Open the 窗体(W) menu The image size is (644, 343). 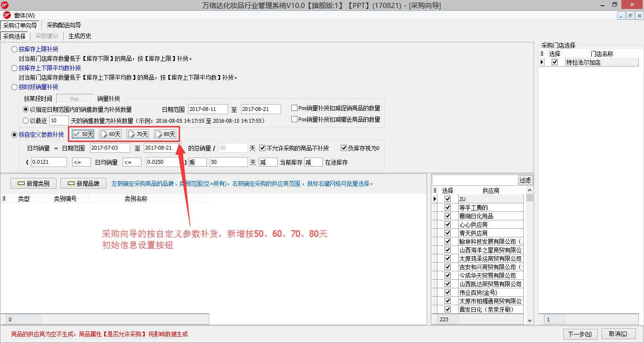click(x=25, y=16)
